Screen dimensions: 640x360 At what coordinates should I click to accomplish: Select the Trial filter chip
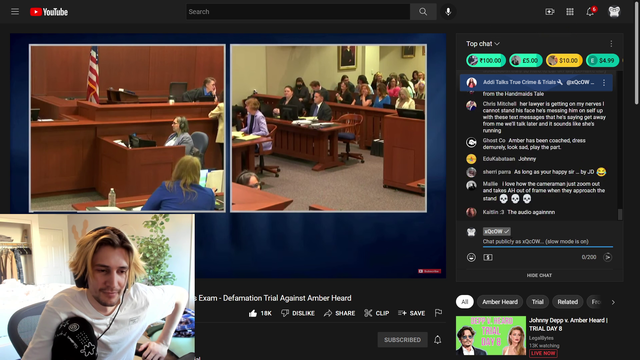pyautogui.click(x=538, y=302)
